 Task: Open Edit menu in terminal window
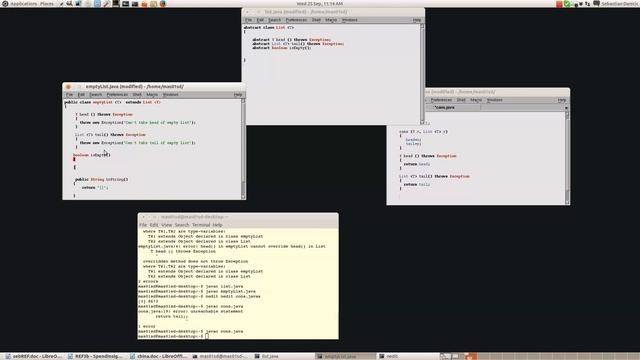click(154, 225)
